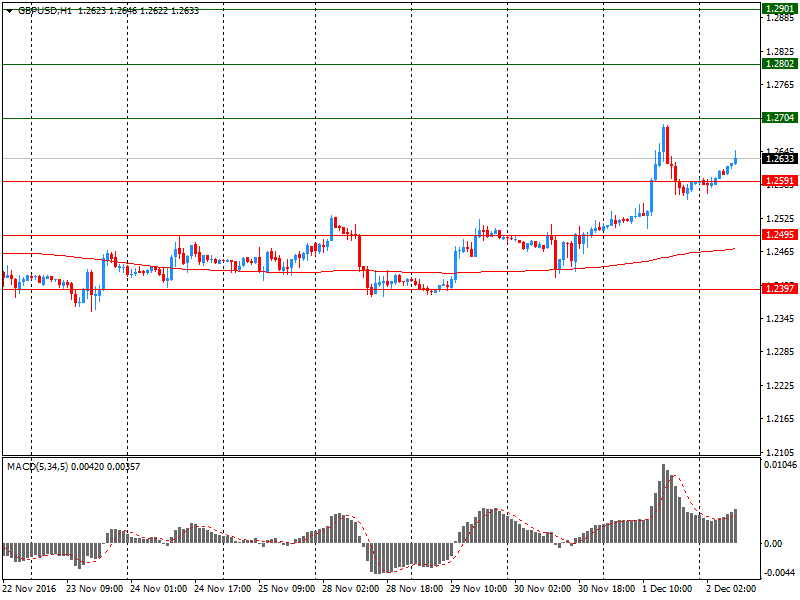Click the 24 Nov 17:00 time axis label
This screenshot has height=600, width=800.
pos(222,588)
